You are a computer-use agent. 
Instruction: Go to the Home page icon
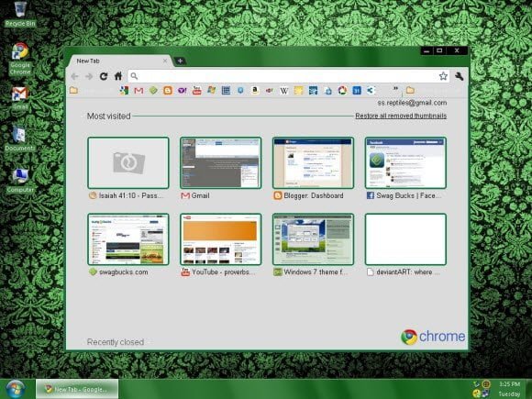point(118,76)
